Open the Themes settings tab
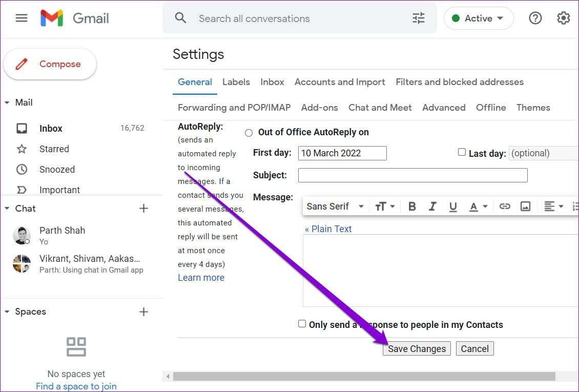 coord(533,108)
